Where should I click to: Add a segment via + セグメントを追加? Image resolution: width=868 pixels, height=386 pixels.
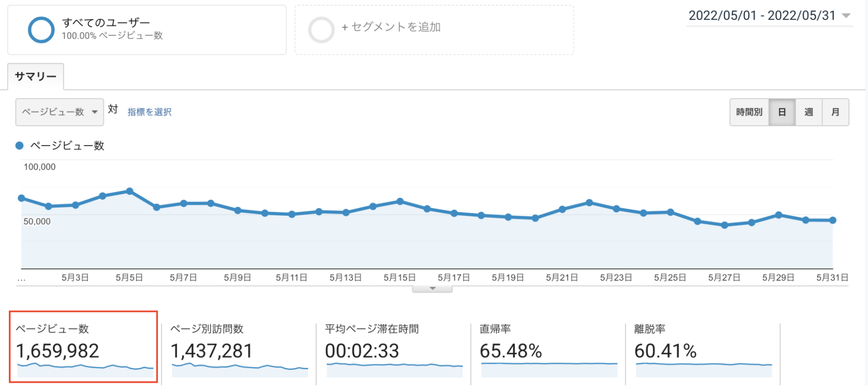(x=434, y=30)
